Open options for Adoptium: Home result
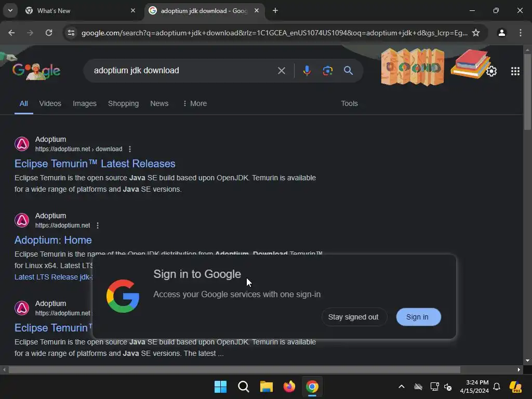This screenshot has height=399, width=532. 98,225
